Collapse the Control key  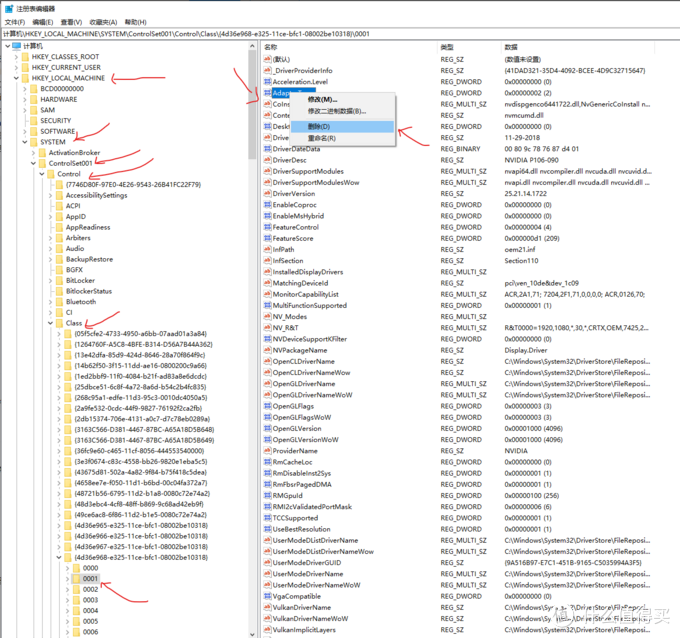coord(42,174)
